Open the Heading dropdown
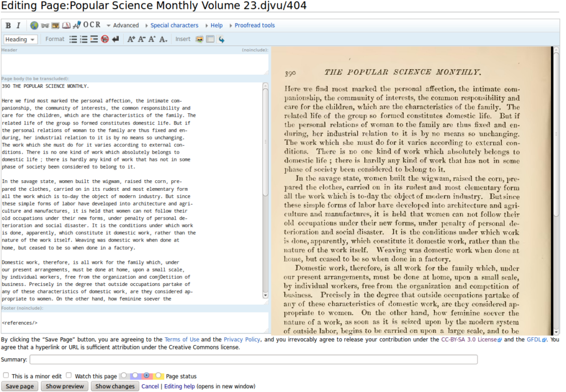 point(20,39)
